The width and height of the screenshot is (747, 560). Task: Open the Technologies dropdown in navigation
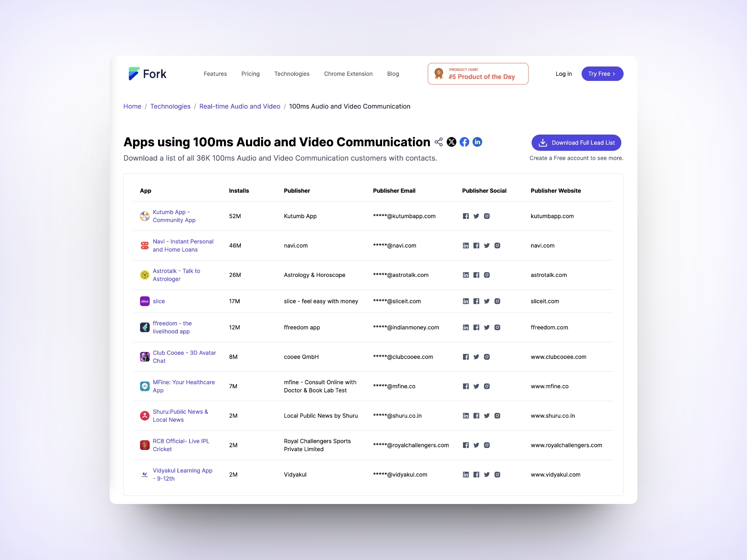[292, 73]
